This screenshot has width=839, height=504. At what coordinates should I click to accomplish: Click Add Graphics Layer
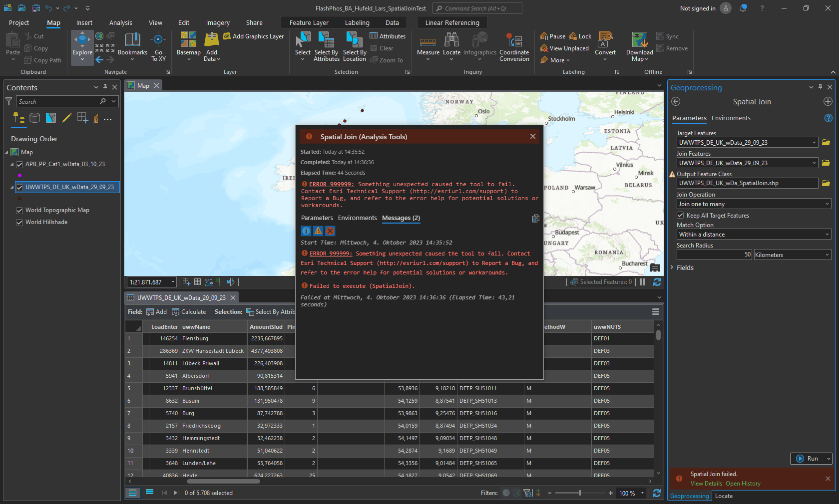[x=253, y=36]
